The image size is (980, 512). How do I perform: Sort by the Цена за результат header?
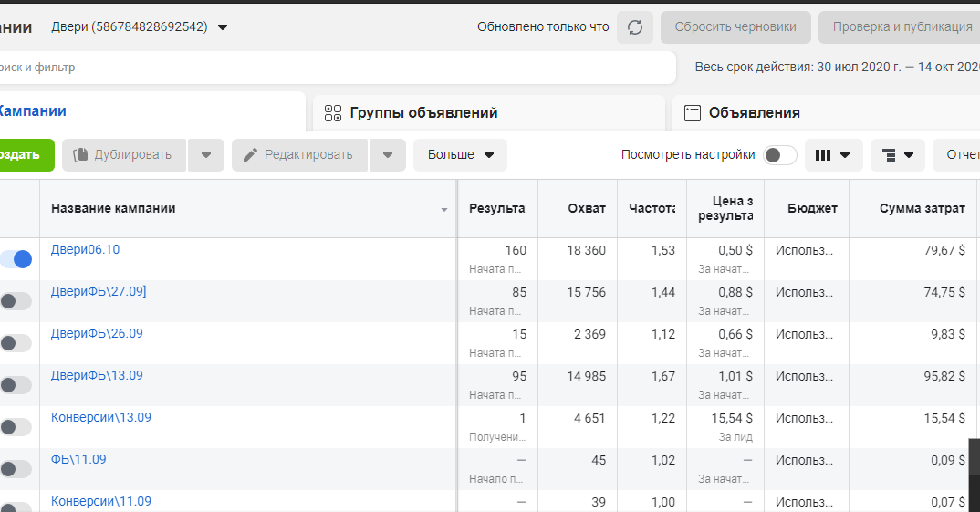pos(725,209)
